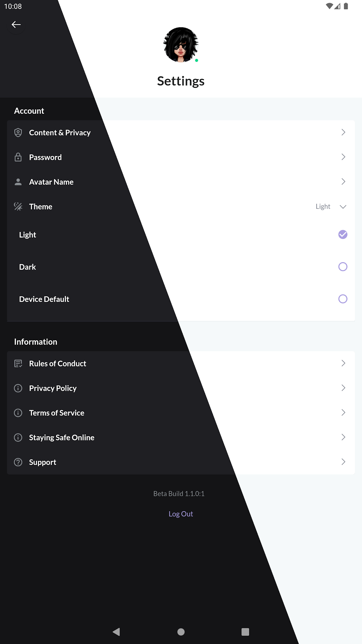
Task: Click the Staying Safe Online info icon
Action: 18,438
